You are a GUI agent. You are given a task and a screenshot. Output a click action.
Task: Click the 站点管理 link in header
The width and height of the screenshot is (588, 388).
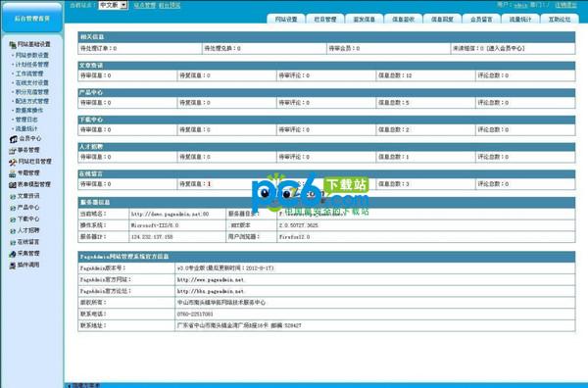[x=144, y=5]
